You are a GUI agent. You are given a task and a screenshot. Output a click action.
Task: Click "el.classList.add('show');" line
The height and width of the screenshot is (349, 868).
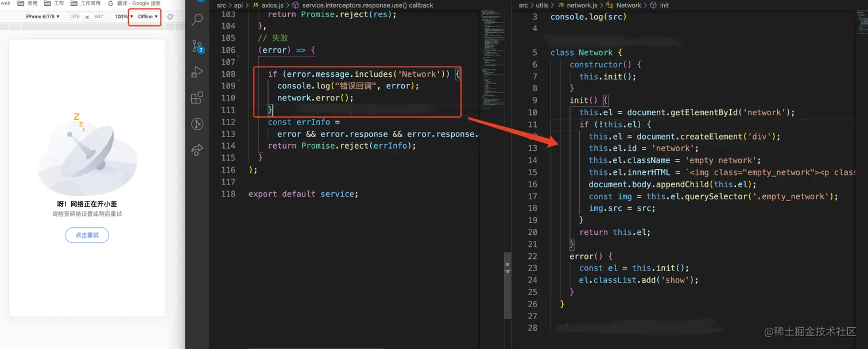(x=638, y=280)
